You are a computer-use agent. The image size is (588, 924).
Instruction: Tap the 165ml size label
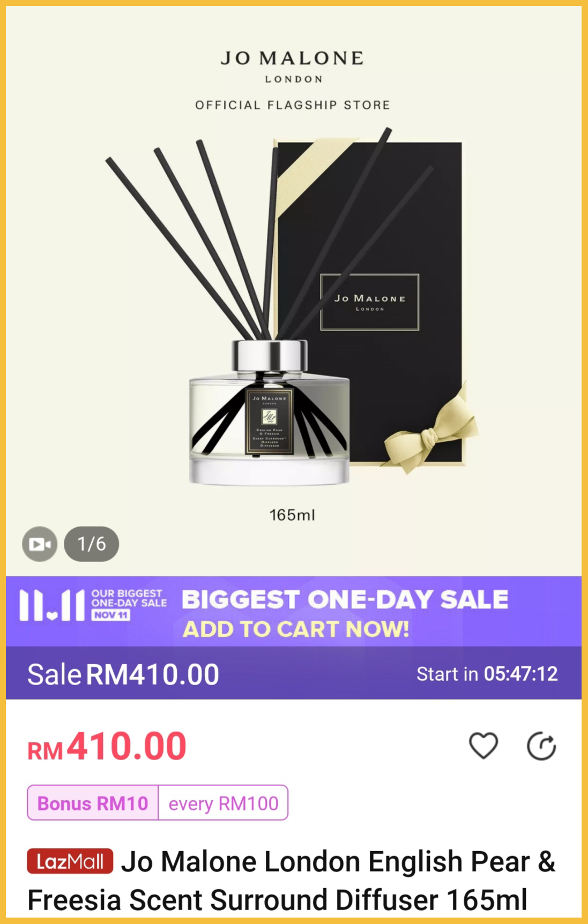click(x=292, y=515)
